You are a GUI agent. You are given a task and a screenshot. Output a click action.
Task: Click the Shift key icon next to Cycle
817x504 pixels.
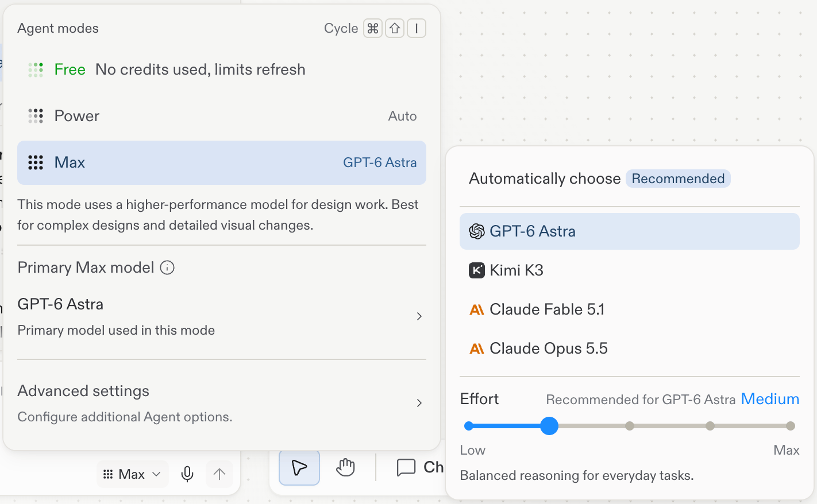(395, 28)
